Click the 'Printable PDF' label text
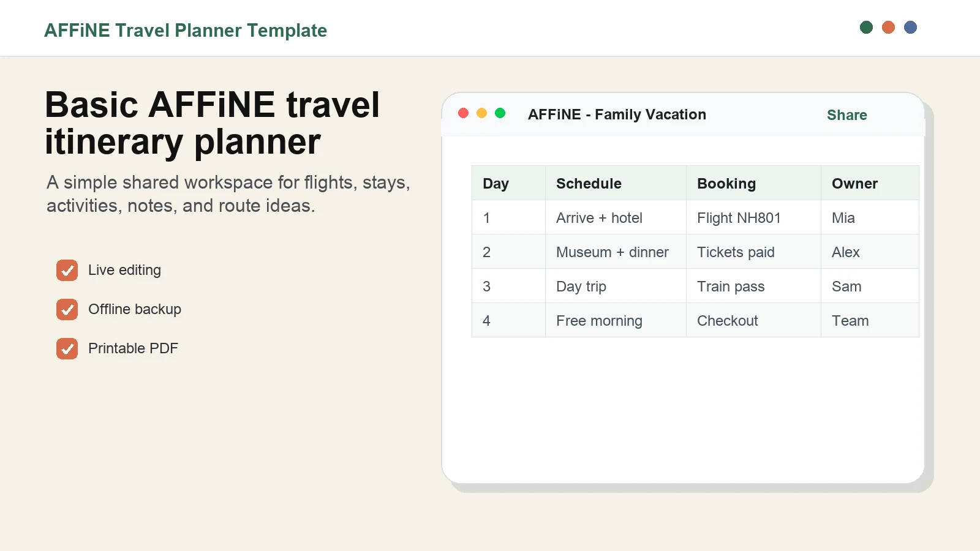Screen dimensions: 980x551 point(133,348)
